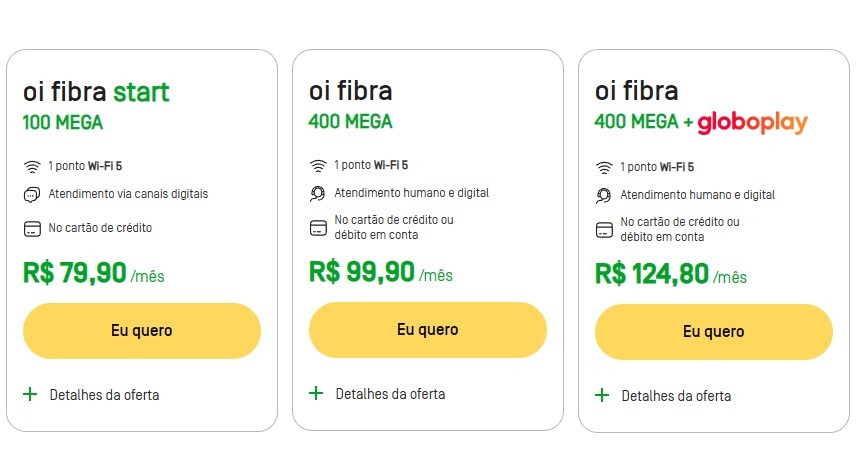857x475 pixels.
Task: Expand Detalhes da oferta for R$ 99,90 plan
Action: (377, 394)
